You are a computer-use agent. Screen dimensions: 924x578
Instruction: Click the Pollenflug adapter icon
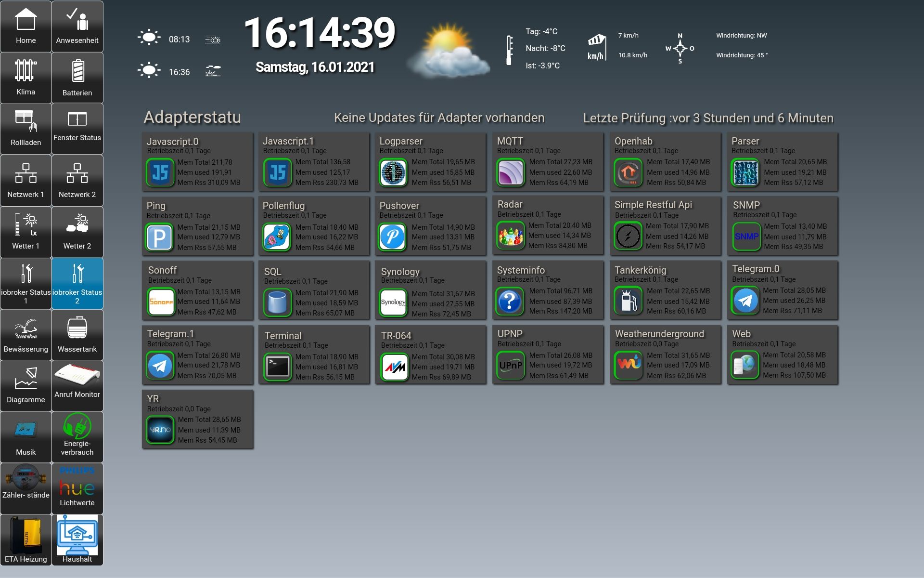pos(277,237)
